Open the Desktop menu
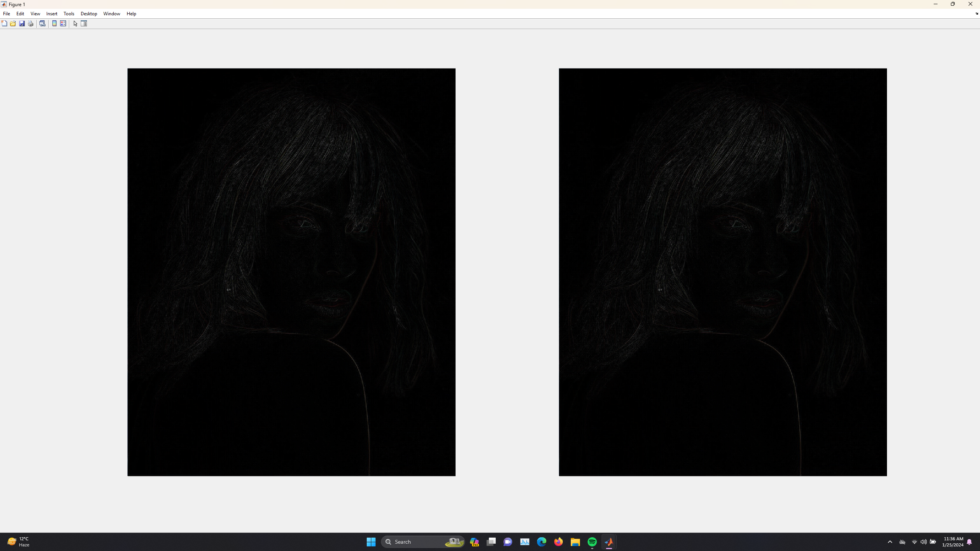This screenshot has width=980, height=551. point(89,13)
